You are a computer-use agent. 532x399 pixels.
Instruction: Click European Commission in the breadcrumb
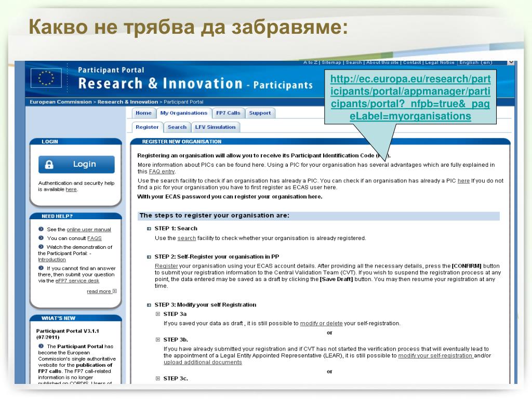(61, 102)
